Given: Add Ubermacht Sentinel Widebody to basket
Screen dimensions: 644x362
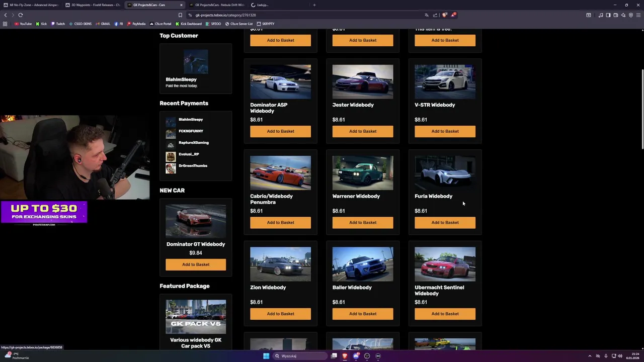Looking at the screenshot, I should [445, 314].
